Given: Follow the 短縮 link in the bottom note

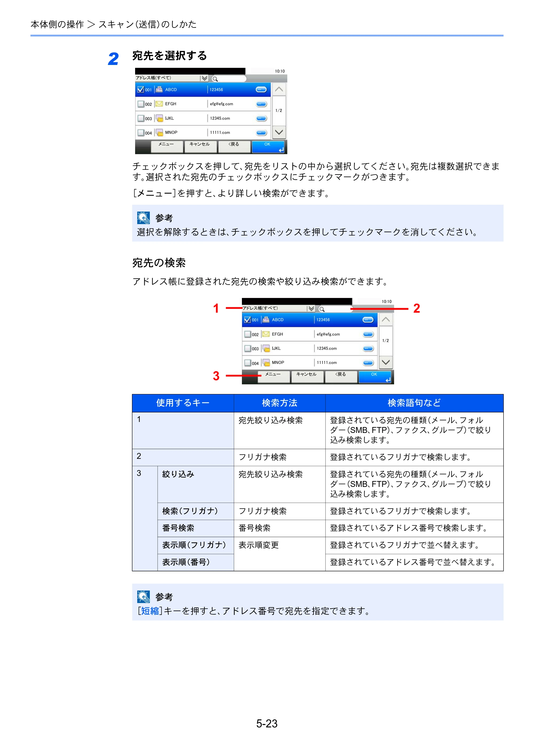Looking at the screenshot, I should coord(150,611).
